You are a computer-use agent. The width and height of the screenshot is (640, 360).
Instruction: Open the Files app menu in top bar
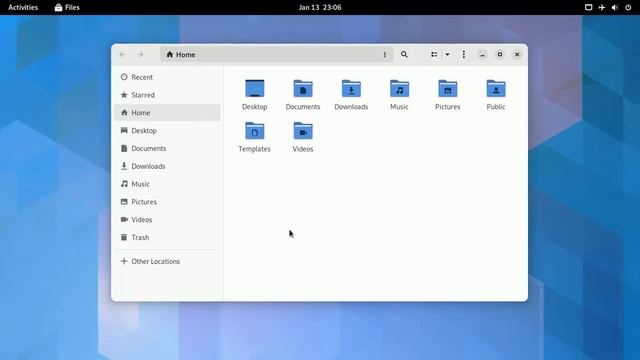tap(67, 7)
